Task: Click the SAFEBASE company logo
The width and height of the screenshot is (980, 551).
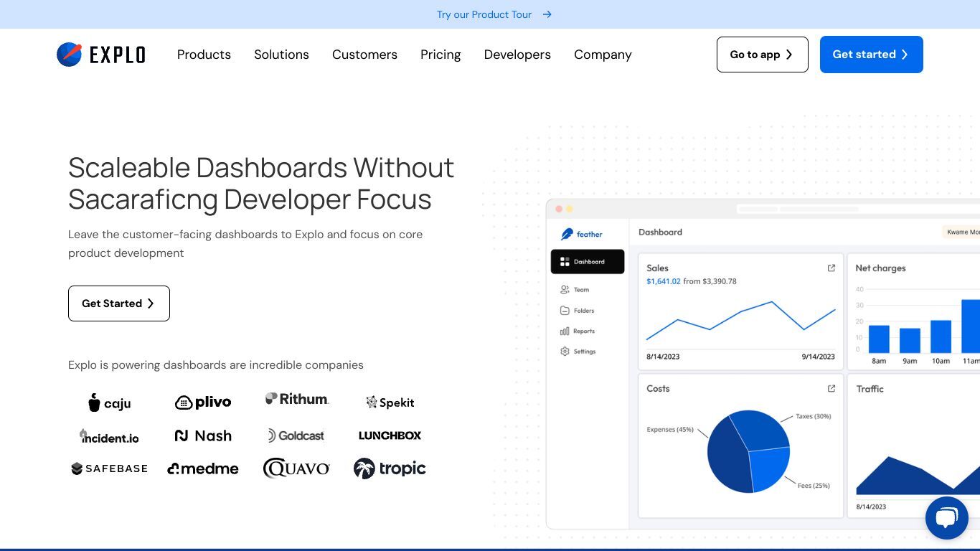Action: [x=109, y=468]
